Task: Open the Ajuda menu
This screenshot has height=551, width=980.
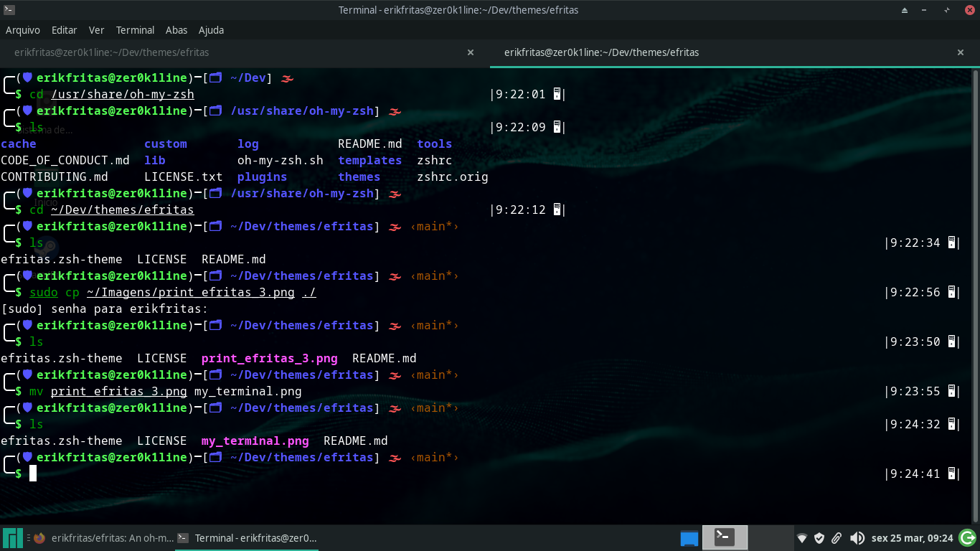Action: click(211, 30)
